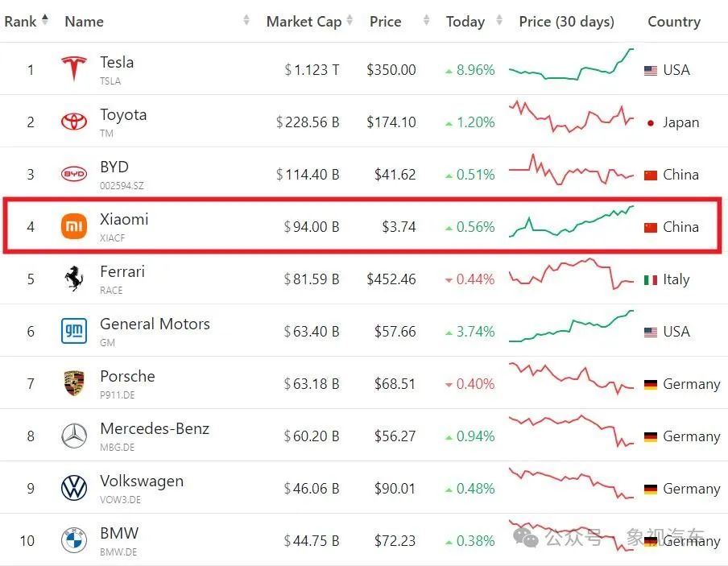Open the Tesla company link
Screen dimensions: 728x566
(x=117, y=62)
